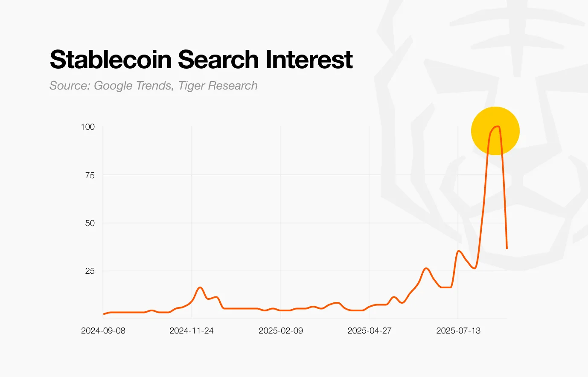Image resolution: width=588 pixels, height=377 pixels.
Task: Click the "Stablecoin Search Interest" chart title
Action: [201, 59]
